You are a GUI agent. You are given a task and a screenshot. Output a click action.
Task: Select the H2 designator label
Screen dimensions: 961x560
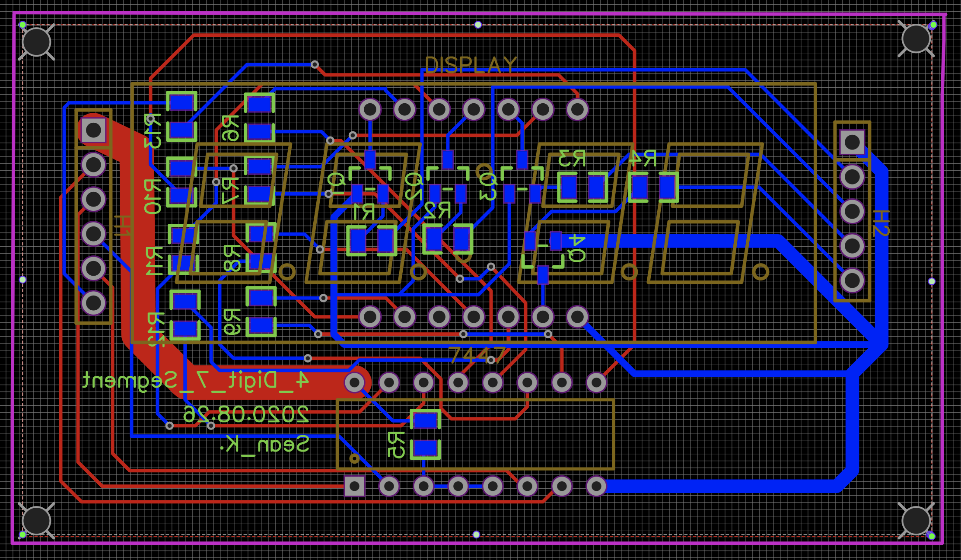[x=880, y=223]
